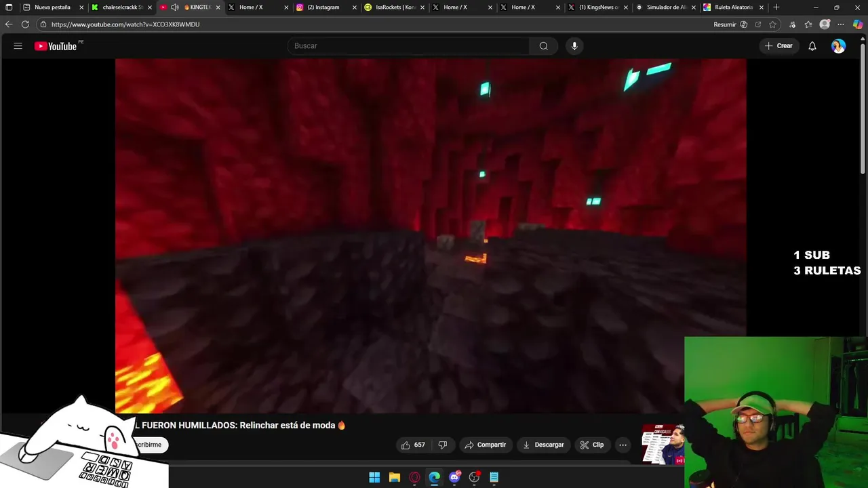Switch to the Simulador de Al tab

(x=666, y=7)
